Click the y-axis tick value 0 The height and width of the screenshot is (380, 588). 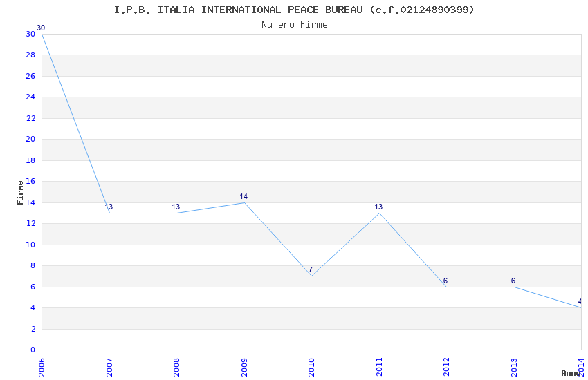tap(33, 350)
